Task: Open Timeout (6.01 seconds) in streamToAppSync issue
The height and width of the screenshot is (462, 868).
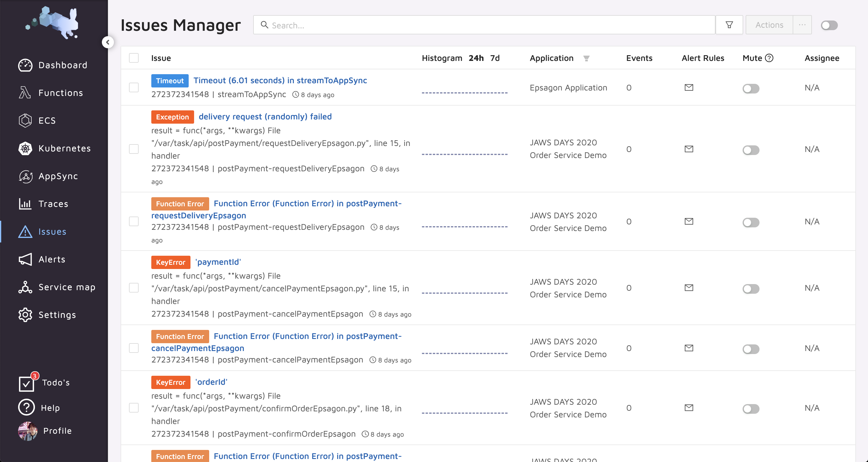Action: [x=280, y=80]
